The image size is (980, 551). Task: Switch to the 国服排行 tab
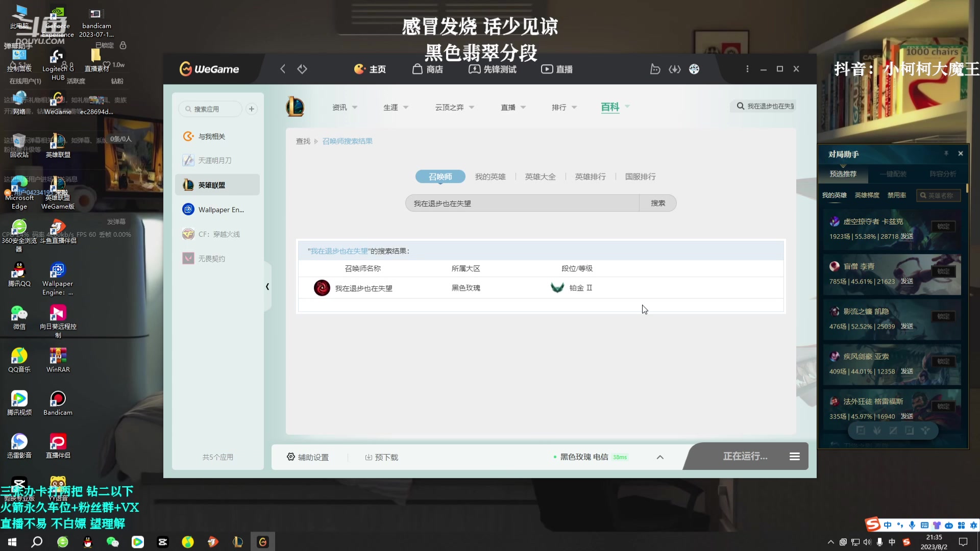pyautogui.click(x=640, y=177)
